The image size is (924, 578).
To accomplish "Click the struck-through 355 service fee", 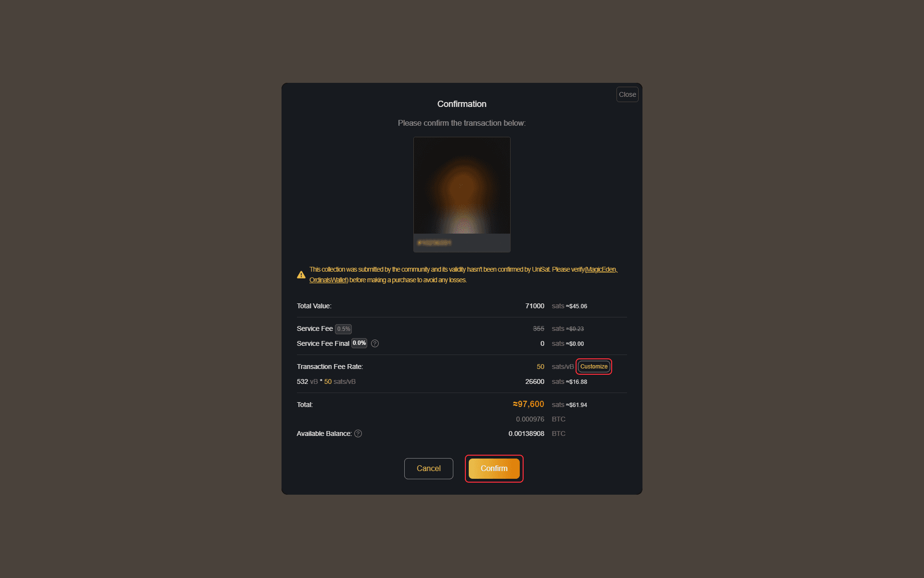I will click(x=539, y=329).
